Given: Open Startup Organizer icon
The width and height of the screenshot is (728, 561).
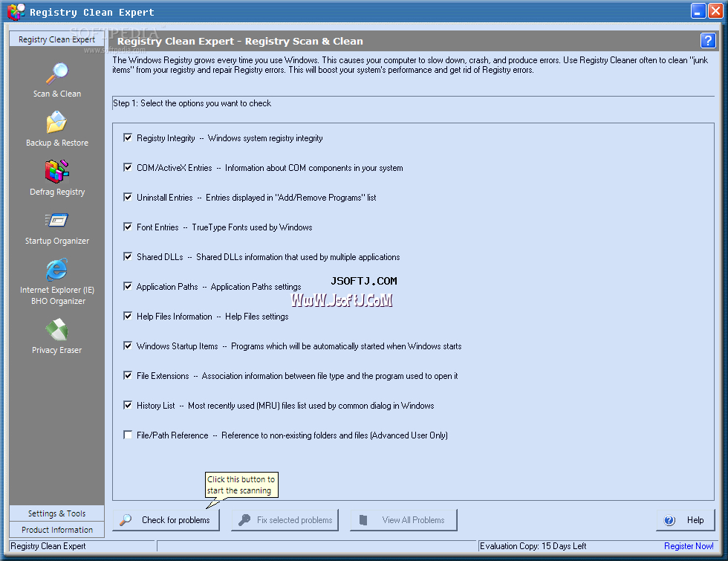Looking at the screenshot, I should 56,220.
